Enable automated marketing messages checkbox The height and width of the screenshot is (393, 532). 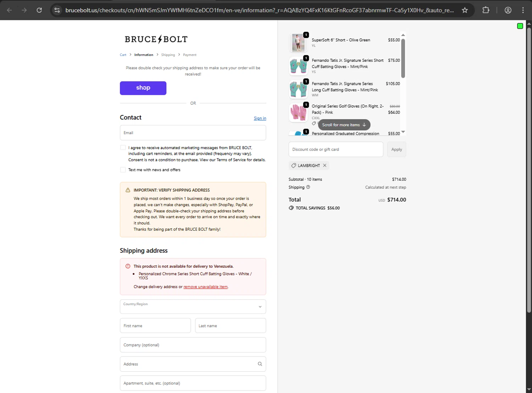[x=123, y=148]
